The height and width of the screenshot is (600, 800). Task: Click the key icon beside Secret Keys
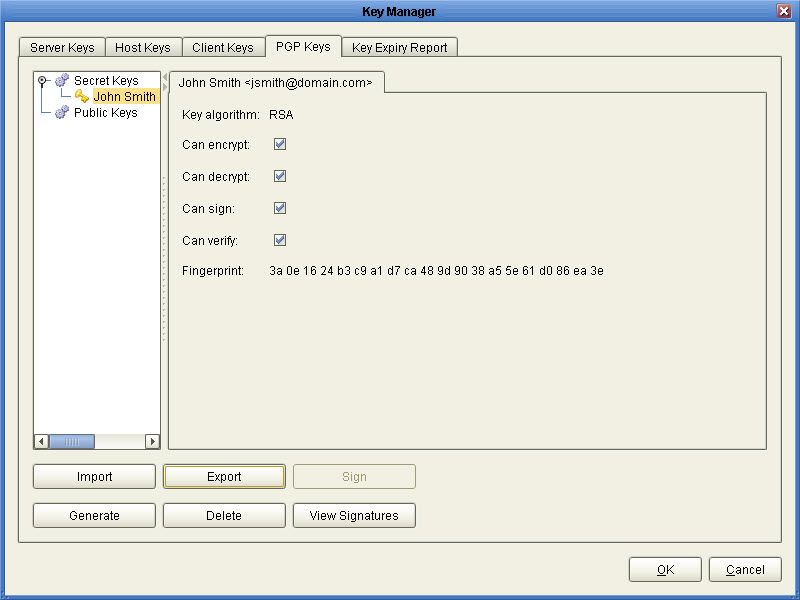[x=59, y=80]
